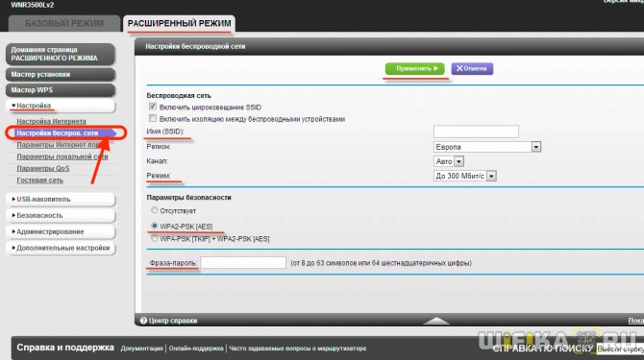Open the Канал Авто dropdown
The height and width of the screenshot is (360, 644).
(449, 161)
